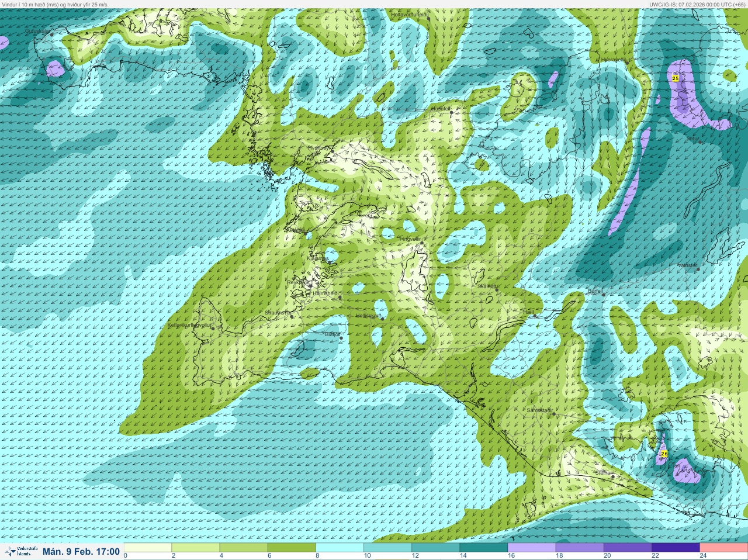Click the wind map title text top-left
748x560 pixels.
pyautogui.click(x=54, y=4)
